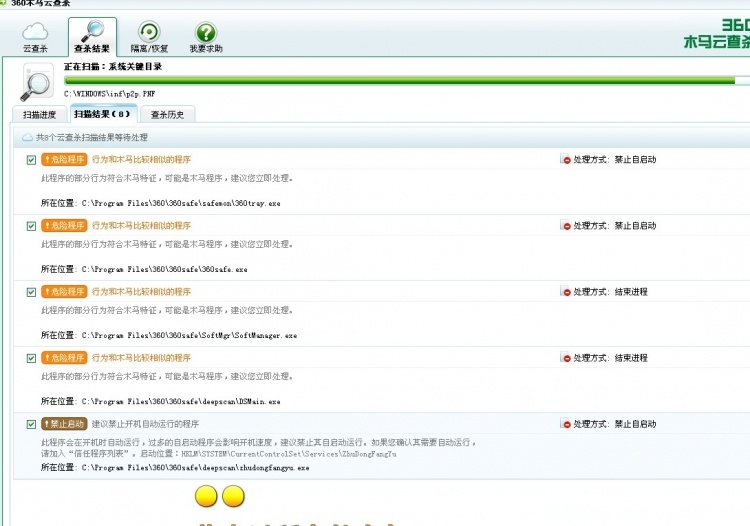Image resolution: width=750 pixels, height=526 pixels.
Task: Click 处理方式 禁止自启动 for zhudongfangyu.exe
Action: pyautogui.click(x=615, y=424)
